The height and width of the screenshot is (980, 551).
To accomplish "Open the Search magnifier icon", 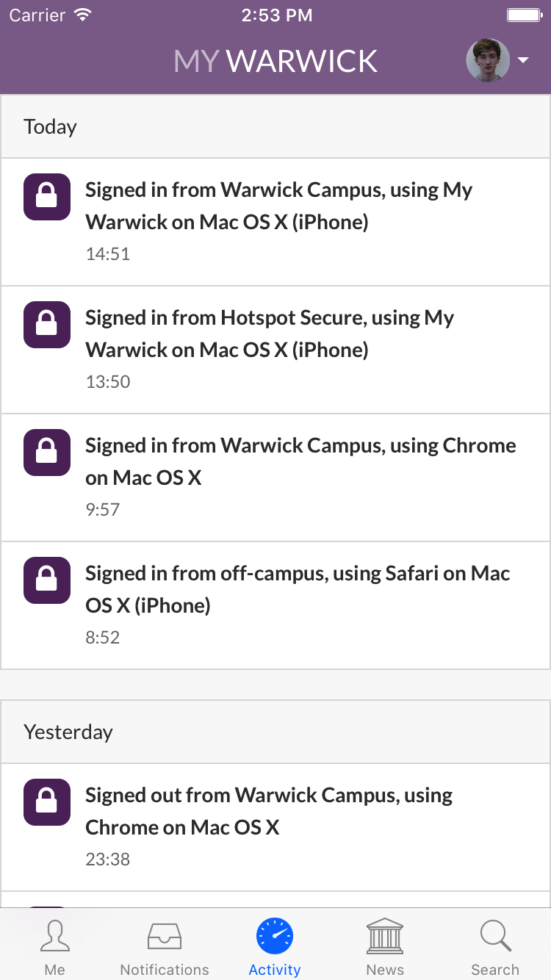I will point(495,936).
